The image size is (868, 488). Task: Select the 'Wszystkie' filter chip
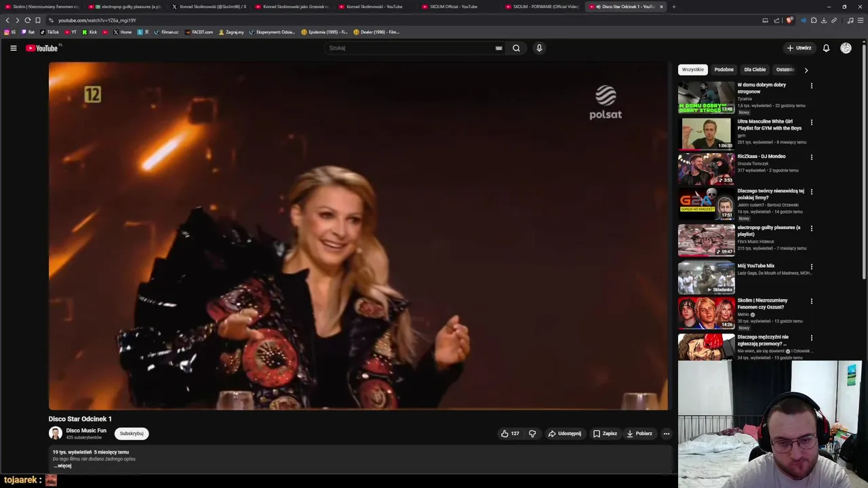coord(693,70)
